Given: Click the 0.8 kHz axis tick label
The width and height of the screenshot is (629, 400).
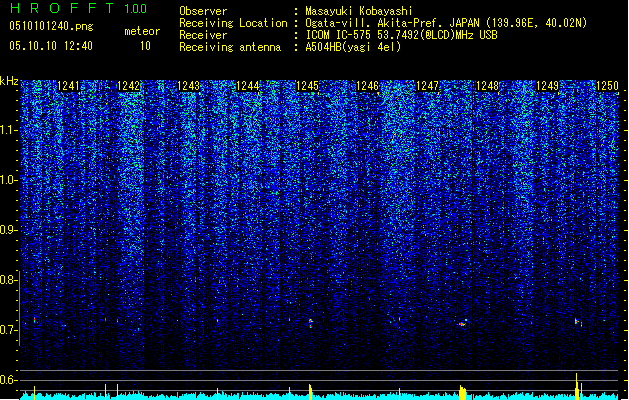Looking at the screenshot, I should (8, 280).
